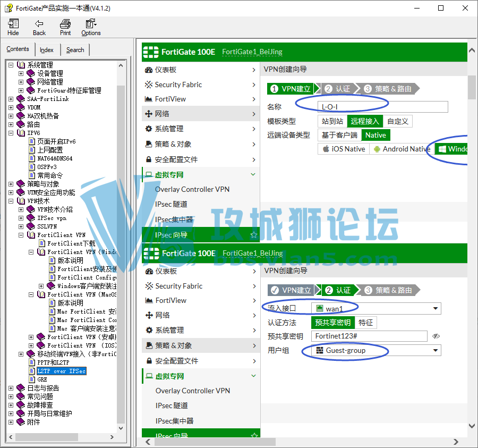Click the 路由 book icon

tap(21, 124)
